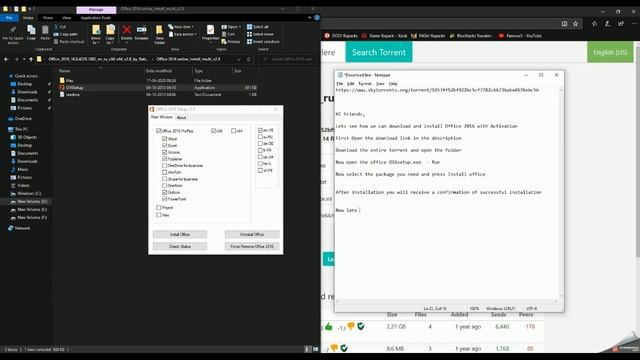This screenshot has width=640, height=360.
Task: Click Pin to Quick access in ribbon
Action: (13, 35)
